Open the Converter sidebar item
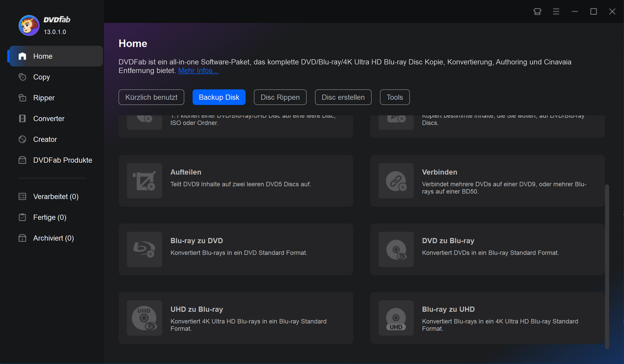624x364 pixels. tap(48, 119)
